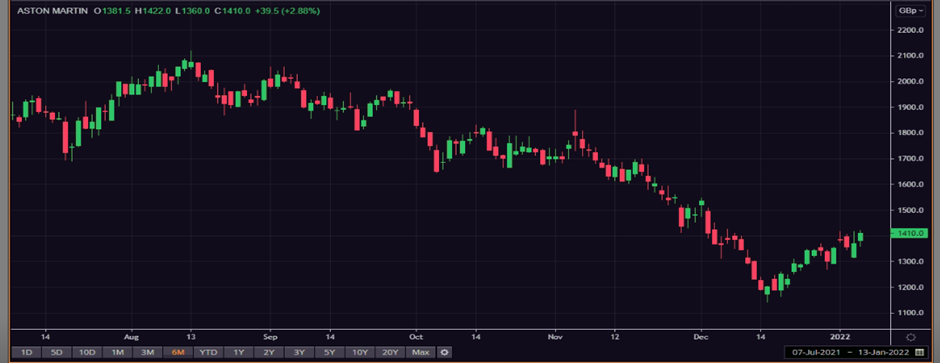Select the 1D time range

click(26, 352)
